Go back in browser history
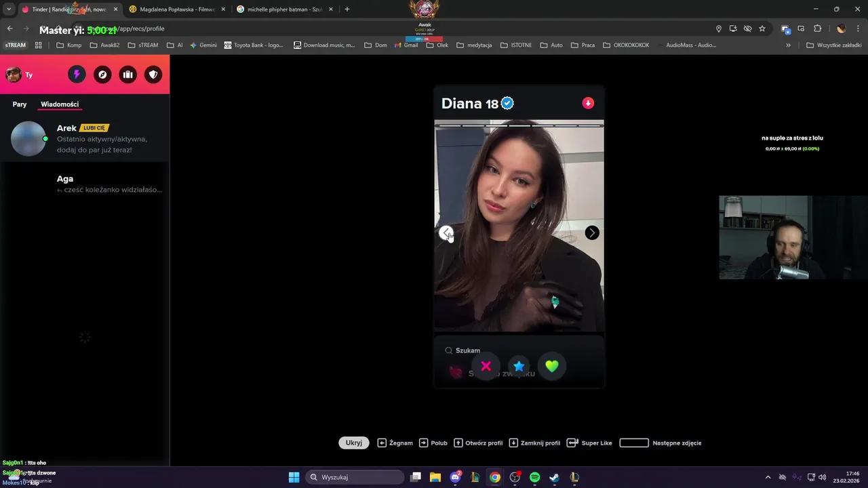 coord(9,28)
